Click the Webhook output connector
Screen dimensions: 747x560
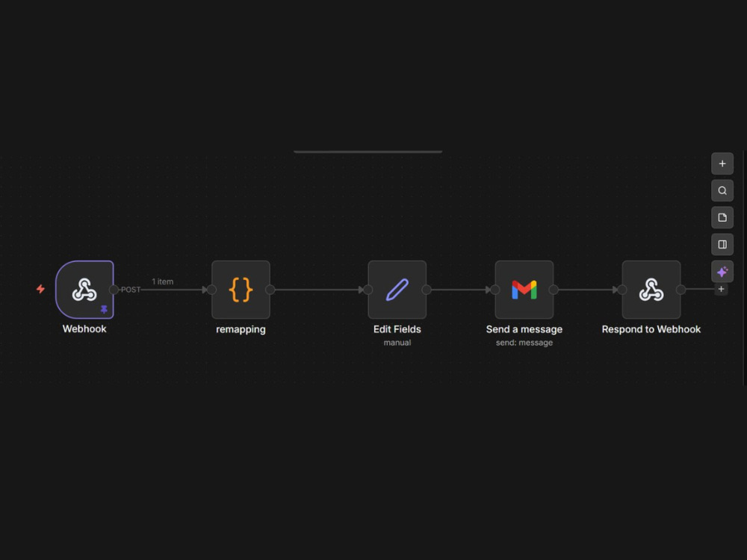coord(114,290)
